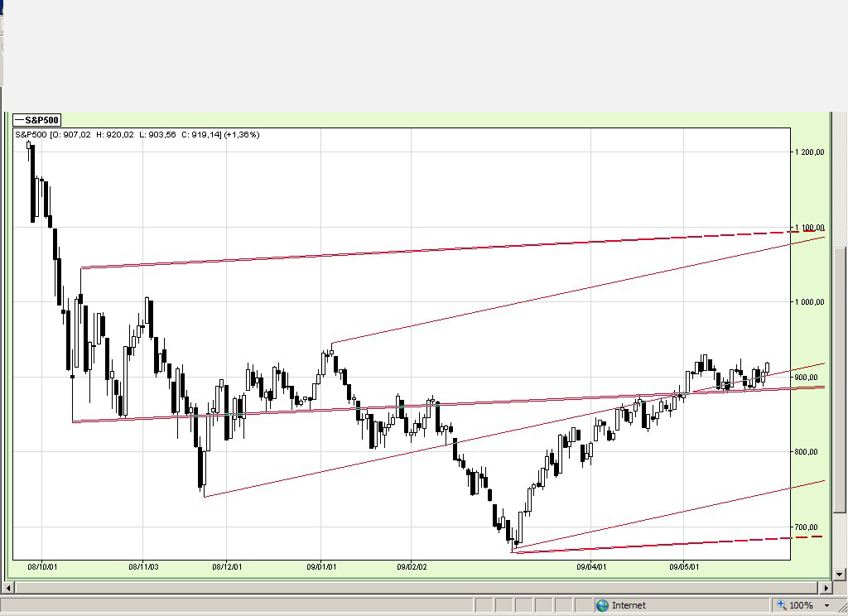Screen dimensions: 848x616
Task: Click the 1 200,00 price axis label
Action: click(810, 152)
